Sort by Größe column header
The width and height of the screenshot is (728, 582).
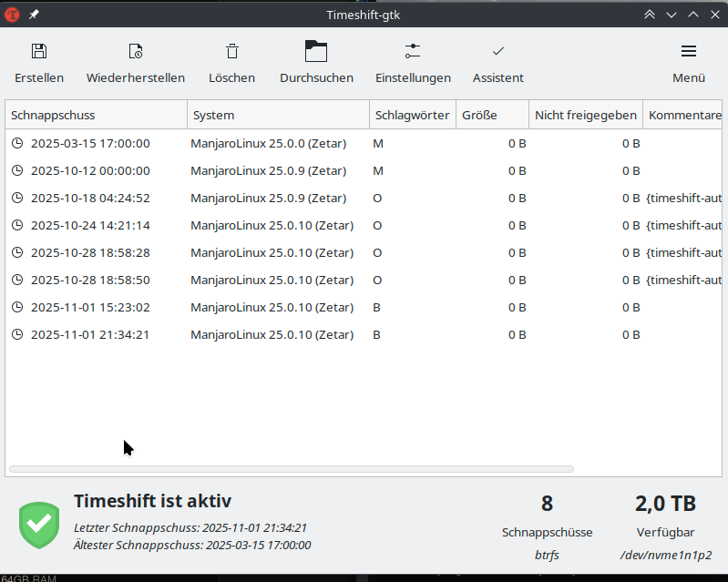492,115
